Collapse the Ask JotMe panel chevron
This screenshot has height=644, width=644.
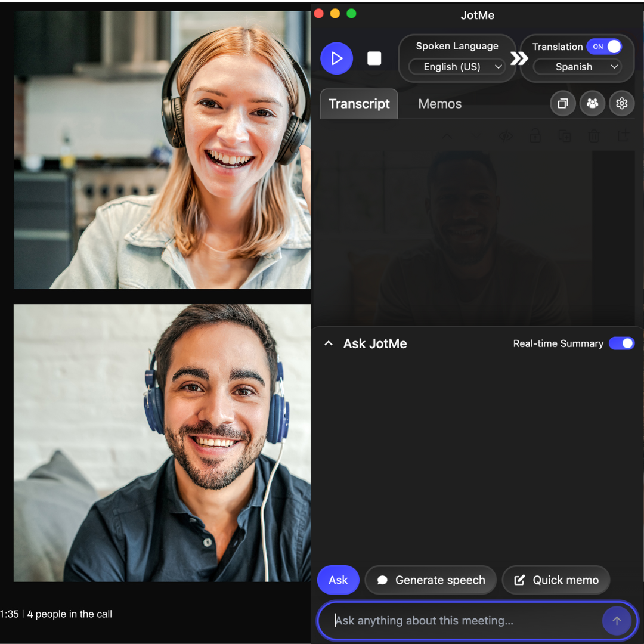328,343
